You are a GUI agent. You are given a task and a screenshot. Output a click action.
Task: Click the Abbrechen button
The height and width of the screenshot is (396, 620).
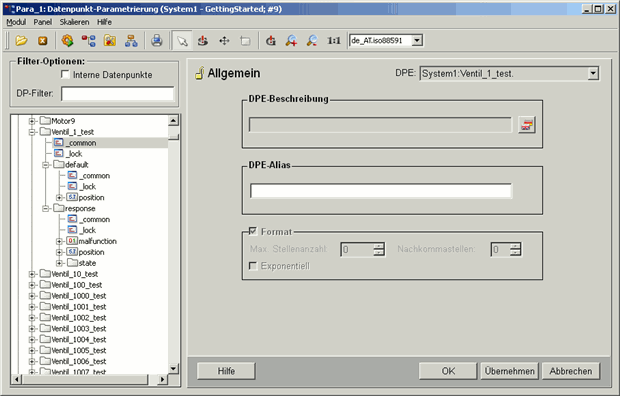point(571,371)
